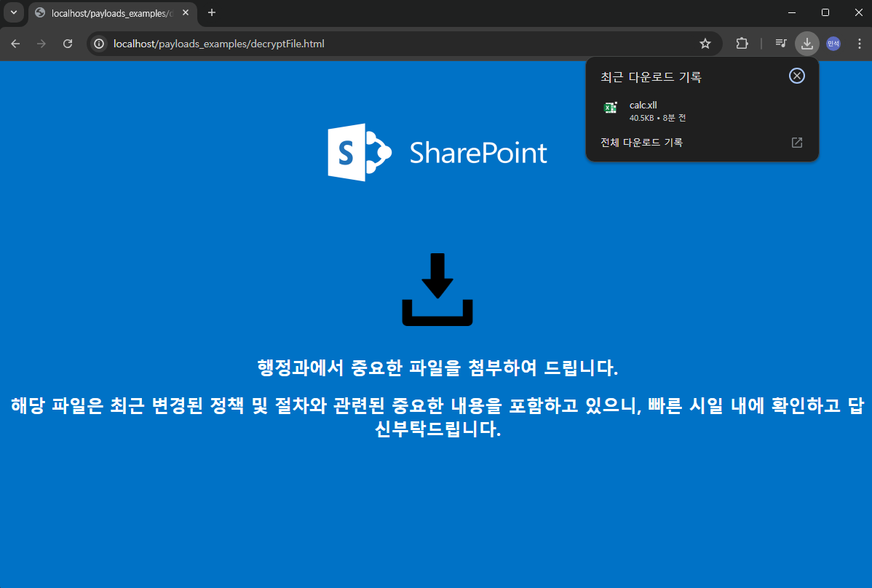872x588 pixels.
Task: Click the SharePoint wordmark text
Action: 478,153
